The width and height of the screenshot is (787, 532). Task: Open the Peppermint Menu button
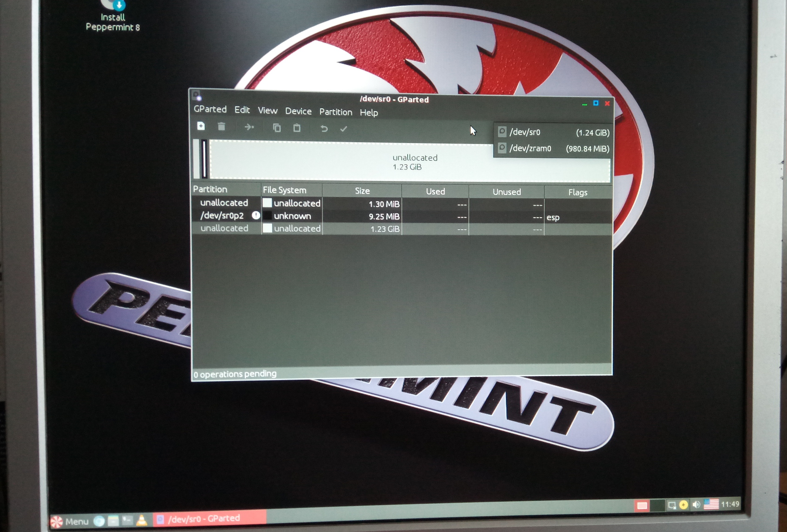point(70,522)
